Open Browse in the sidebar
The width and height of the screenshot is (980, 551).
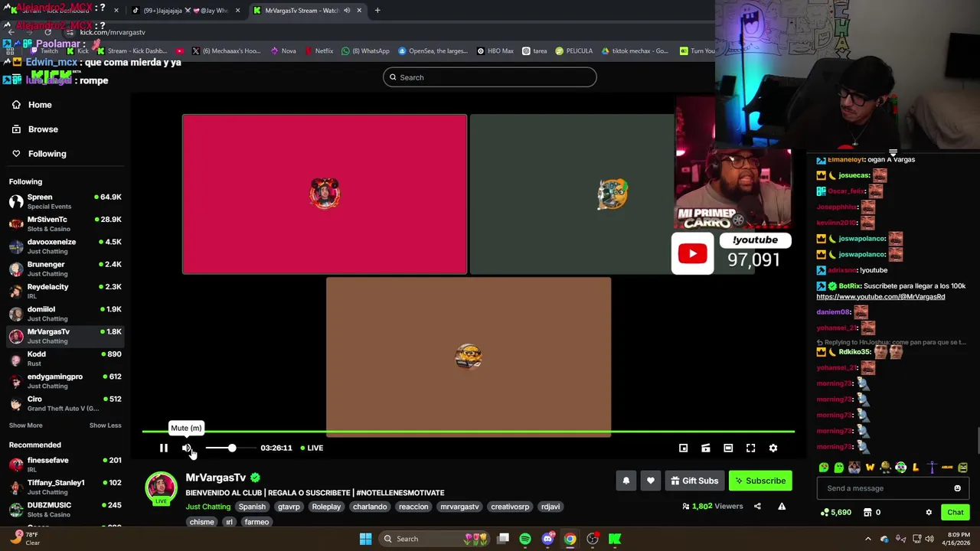click(x=35, y=129)
